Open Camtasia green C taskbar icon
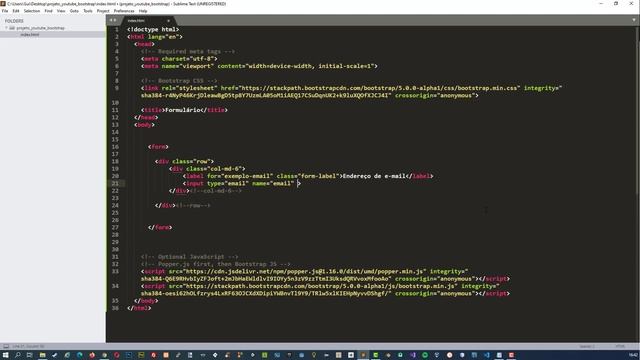This screenshot has height=360, width=640. (x=375, y=355)
